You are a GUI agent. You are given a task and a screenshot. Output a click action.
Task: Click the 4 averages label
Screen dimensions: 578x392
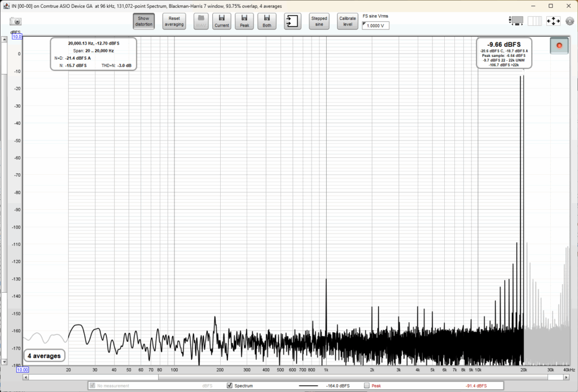click(44, 356)
